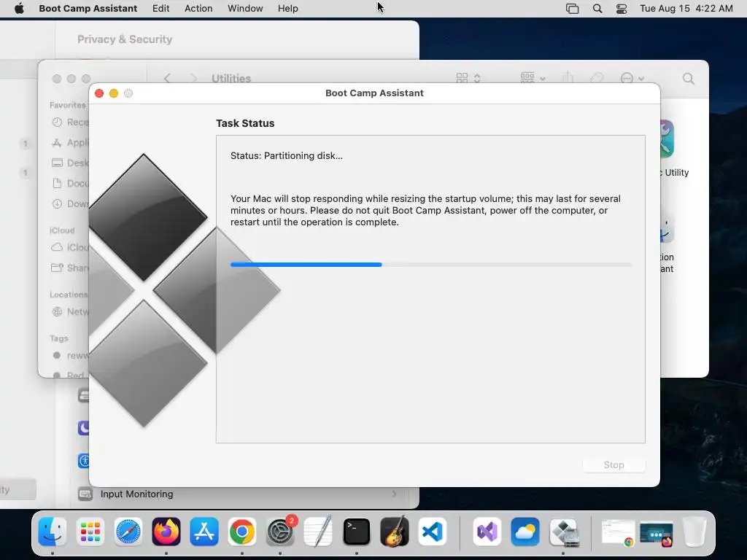The image size is (747, 560).
Task: Open Visual Studio (purple) from the Dock
Action: (487, 532)
